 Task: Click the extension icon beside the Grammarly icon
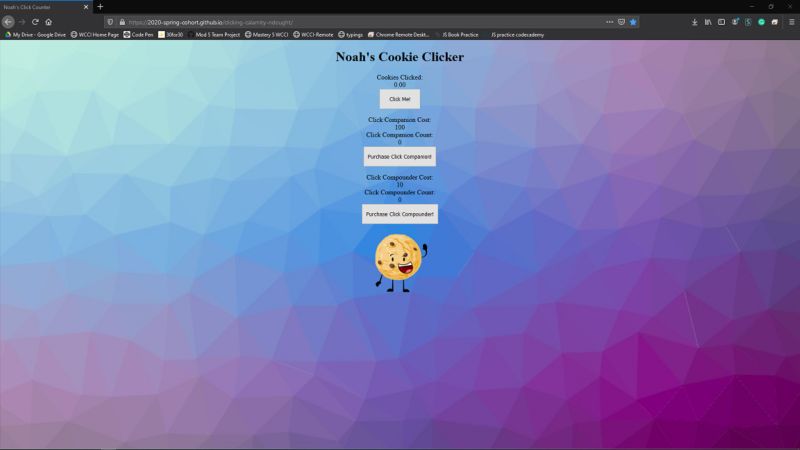point(774,22)
